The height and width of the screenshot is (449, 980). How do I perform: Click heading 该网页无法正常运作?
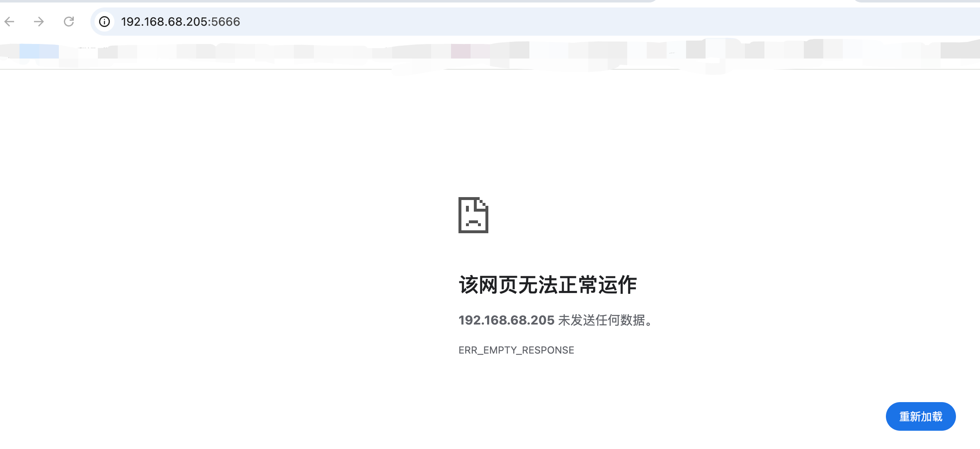[547, 285]
